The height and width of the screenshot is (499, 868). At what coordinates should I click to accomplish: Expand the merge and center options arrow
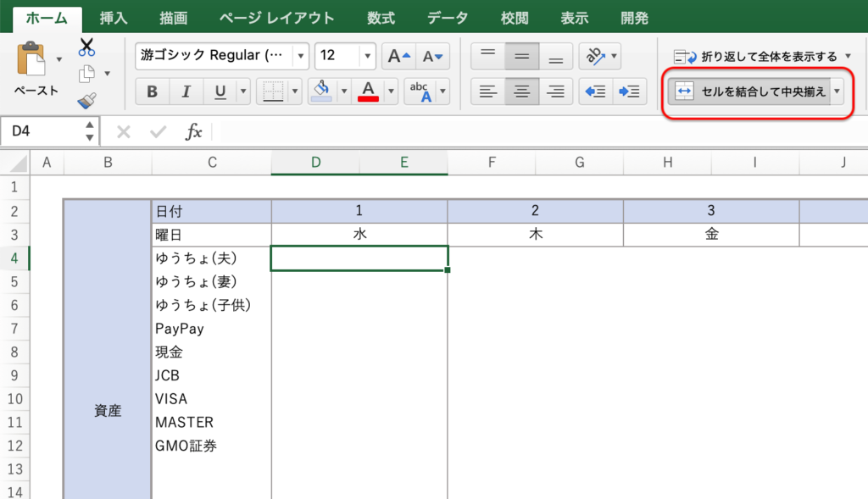point(837,91)
